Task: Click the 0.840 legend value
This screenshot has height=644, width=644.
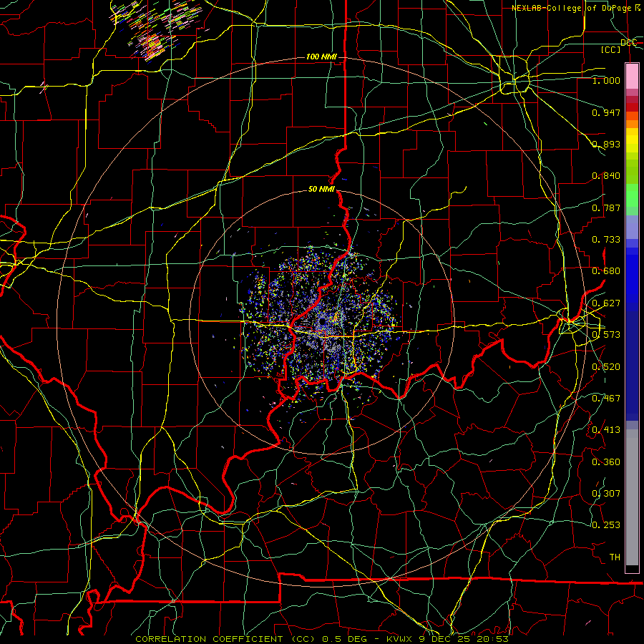Action: (606, 176)
